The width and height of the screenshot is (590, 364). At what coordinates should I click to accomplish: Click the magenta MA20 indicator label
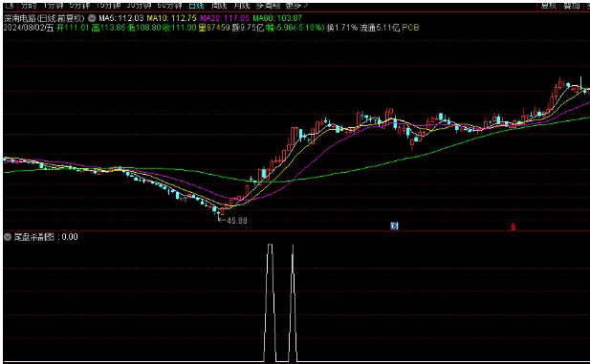pyautogui.click(x=225, y=17)
